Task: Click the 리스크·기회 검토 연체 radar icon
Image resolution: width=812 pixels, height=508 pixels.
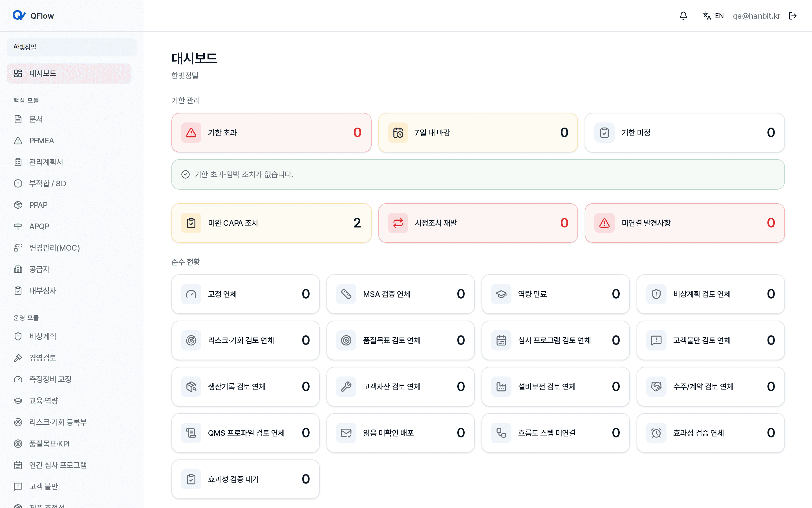Action: tap(191, 340)
